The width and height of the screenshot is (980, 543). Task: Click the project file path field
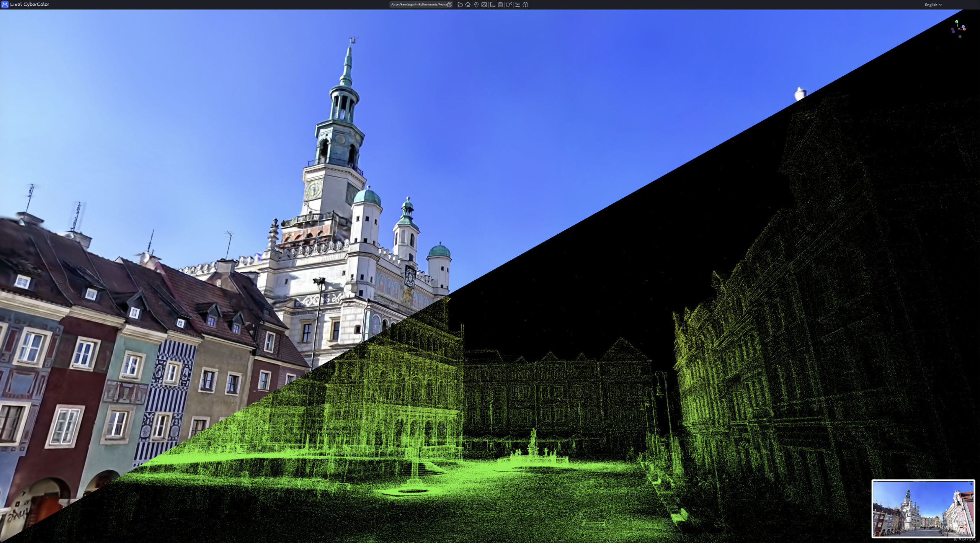pyautogui.click(x=421, y=5)
